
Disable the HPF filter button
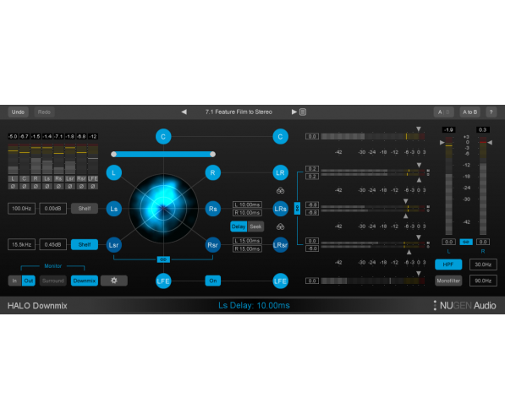tap(448, 265)
